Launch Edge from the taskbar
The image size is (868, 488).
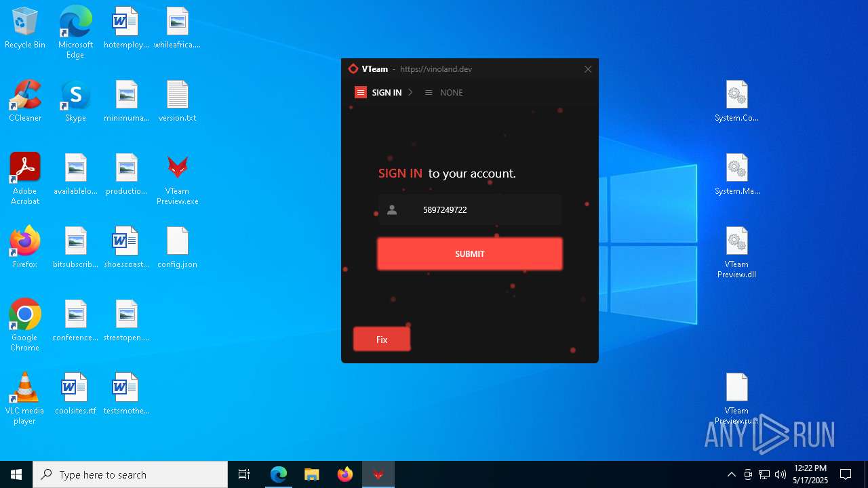tap(279, 474)
